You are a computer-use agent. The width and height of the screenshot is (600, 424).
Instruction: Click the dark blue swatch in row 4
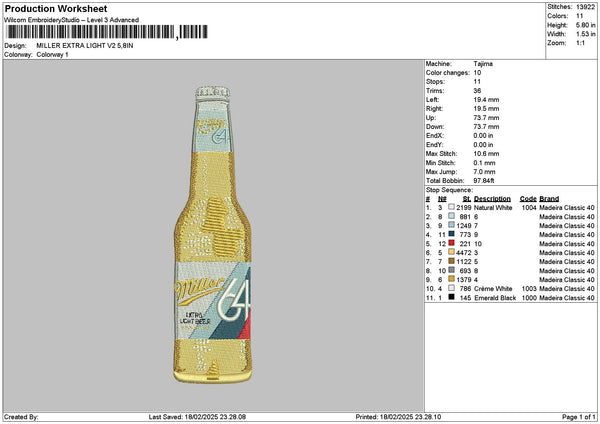pyautogui.click(x=452, y=234)
